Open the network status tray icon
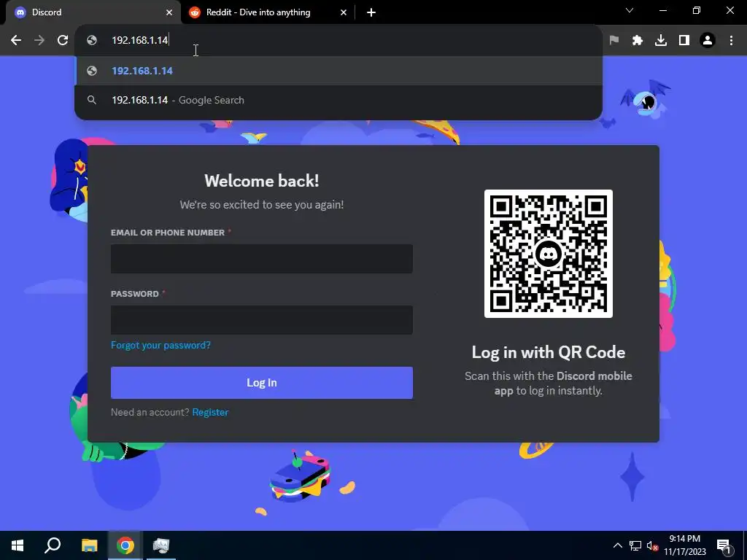 pyautogui.click(x=635, y=545)
